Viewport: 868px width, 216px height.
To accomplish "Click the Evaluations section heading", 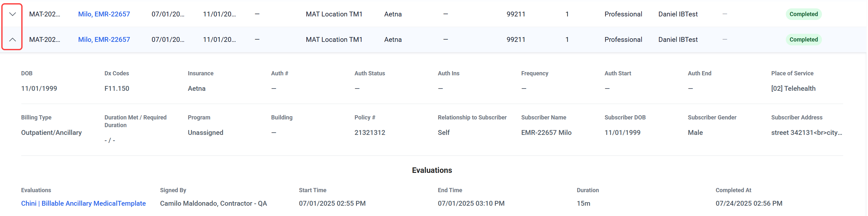I will 432,170.
